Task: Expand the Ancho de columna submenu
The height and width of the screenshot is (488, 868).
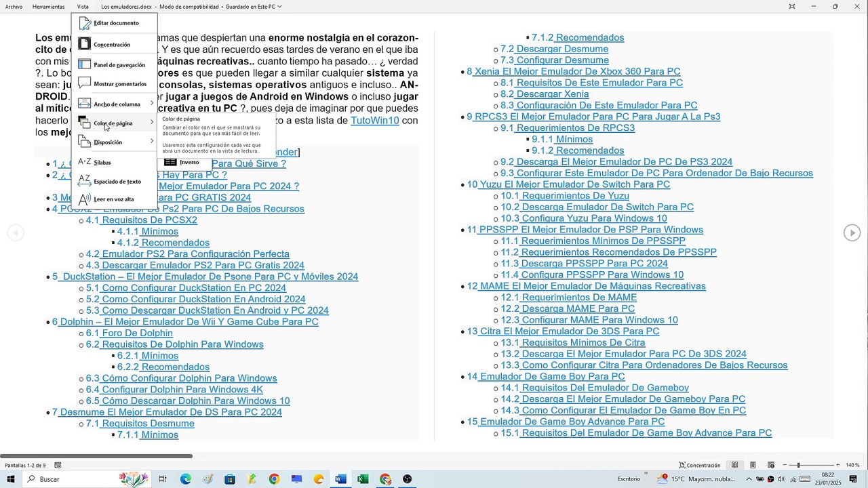Action: [x=152, y=104]
